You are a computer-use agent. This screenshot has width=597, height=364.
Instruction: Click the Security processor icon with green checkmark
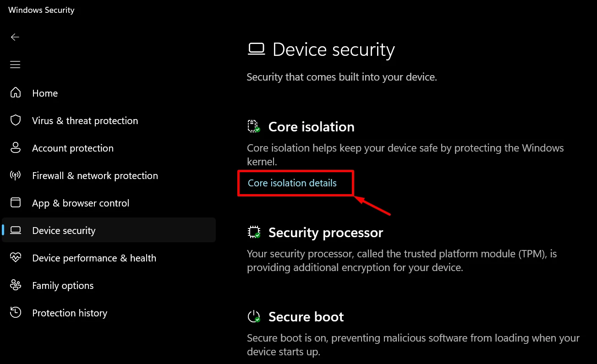253,232
